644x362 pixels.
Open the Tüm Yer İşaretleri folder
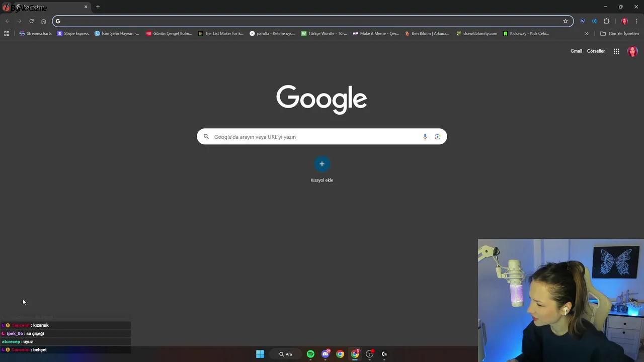619,34
